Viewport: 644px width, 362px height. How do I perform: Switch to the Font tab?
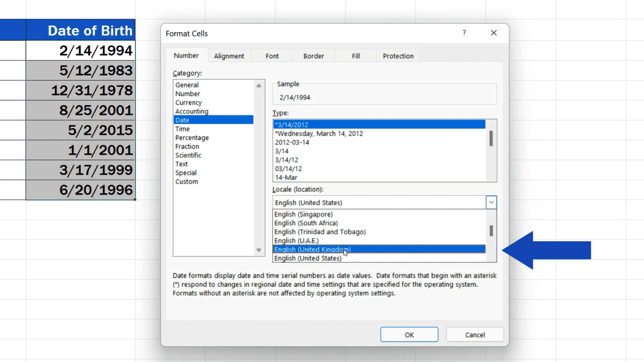(x=271, y=56)
